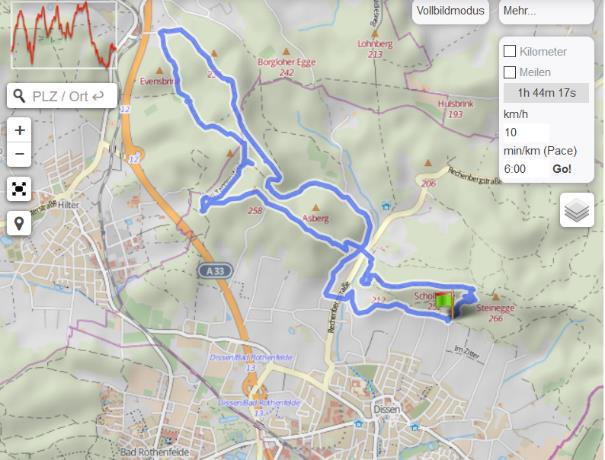The height and width of the screenshot is (460, 605).
Task: Click the fit-route-to-view frame icon
Action: tap(19, 189)
